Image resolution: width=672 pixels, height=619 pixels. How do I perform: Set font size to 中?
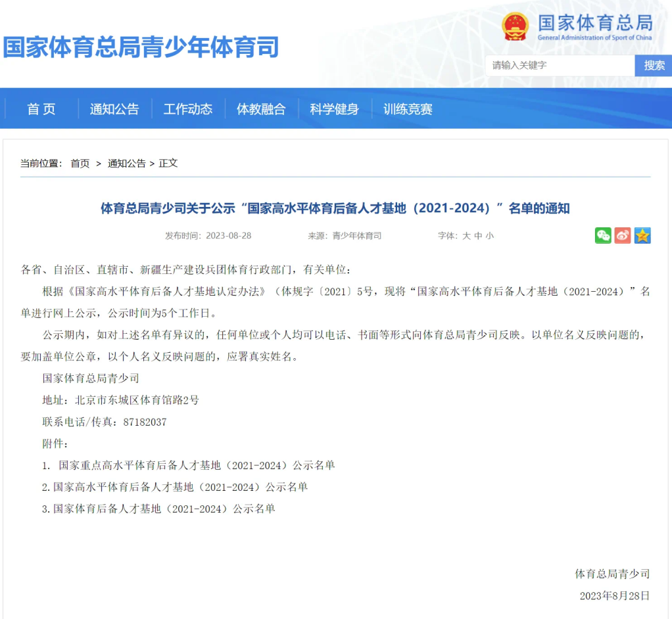pos(478,236)
